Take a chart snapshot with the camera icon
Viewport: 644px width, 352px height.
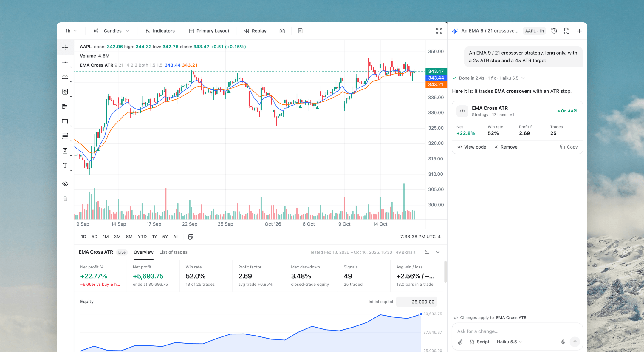point(282,31)
